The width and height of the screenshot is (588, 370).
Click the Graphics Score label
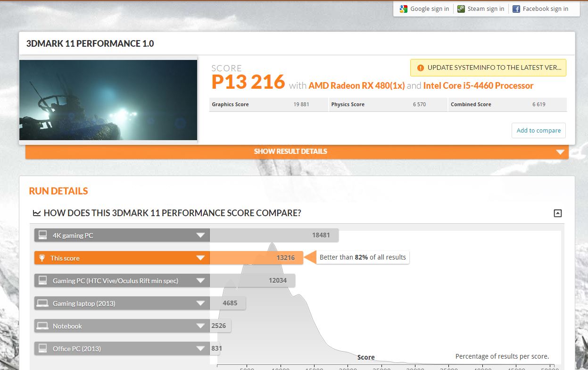click(x=230, y=104)
